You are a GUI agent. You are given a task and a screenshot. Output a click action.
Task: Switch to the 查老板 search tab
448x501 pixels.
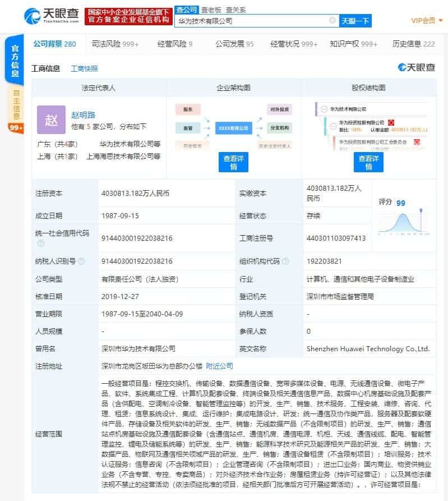point(211,10)
